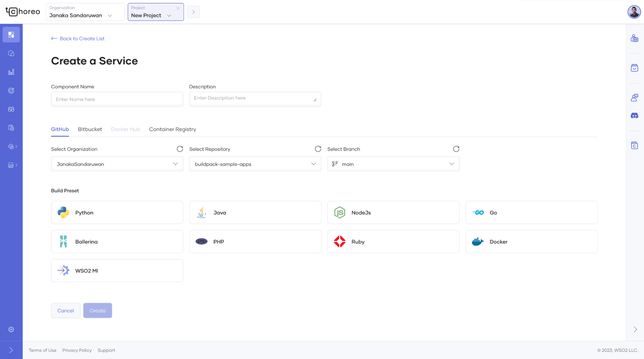Image resolution: width=644 pixels, height=359 pixels.
Task: Switch to the GitHub tab
Action: (x=60, y=129)
